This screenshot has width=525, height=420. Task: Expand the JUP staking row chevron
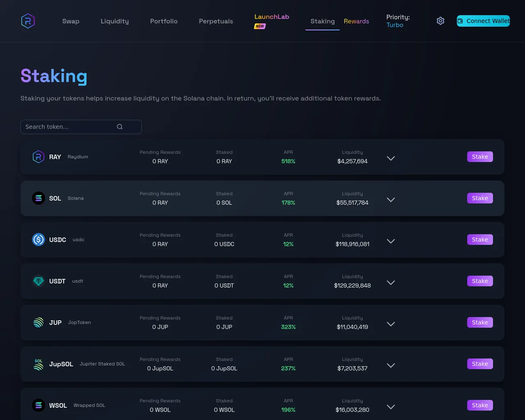391,324
